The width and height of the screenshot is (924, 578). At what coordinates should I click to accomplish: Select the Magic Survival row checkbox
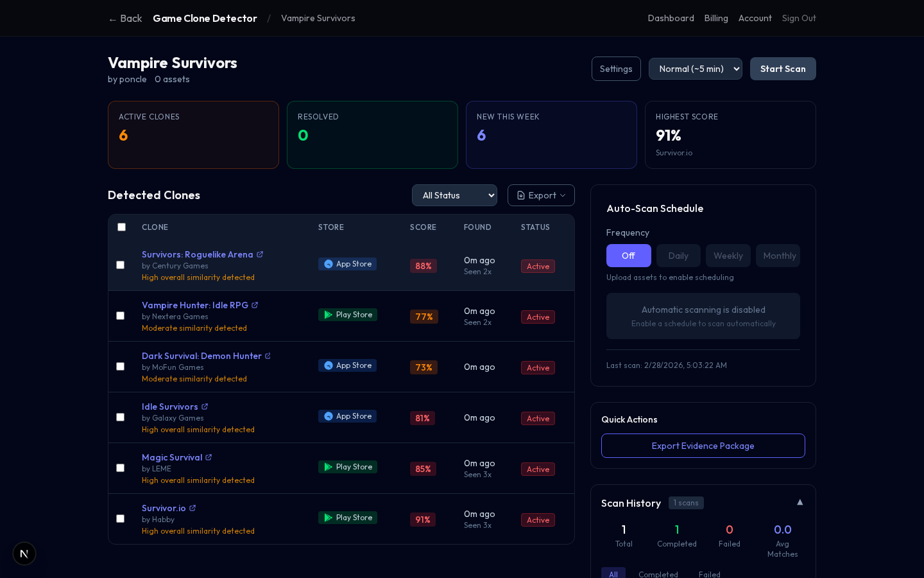(120, 468)
